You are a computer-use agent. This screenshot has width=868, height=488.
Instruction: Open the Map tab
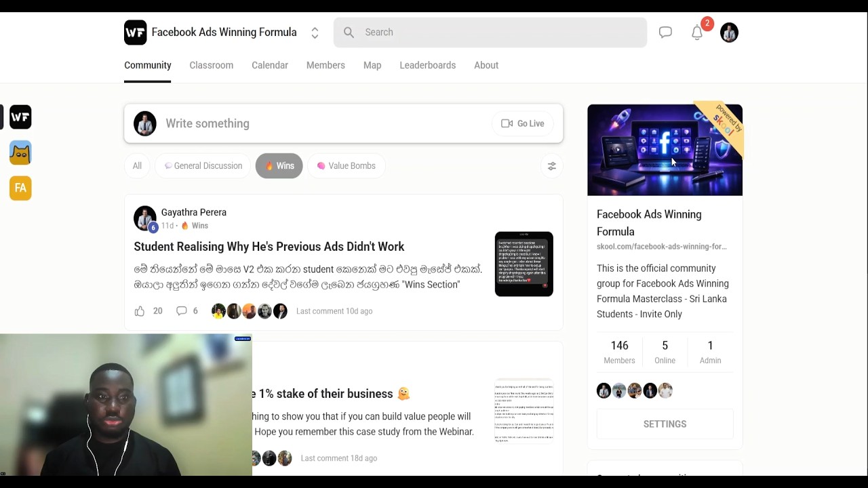[372, 65]
